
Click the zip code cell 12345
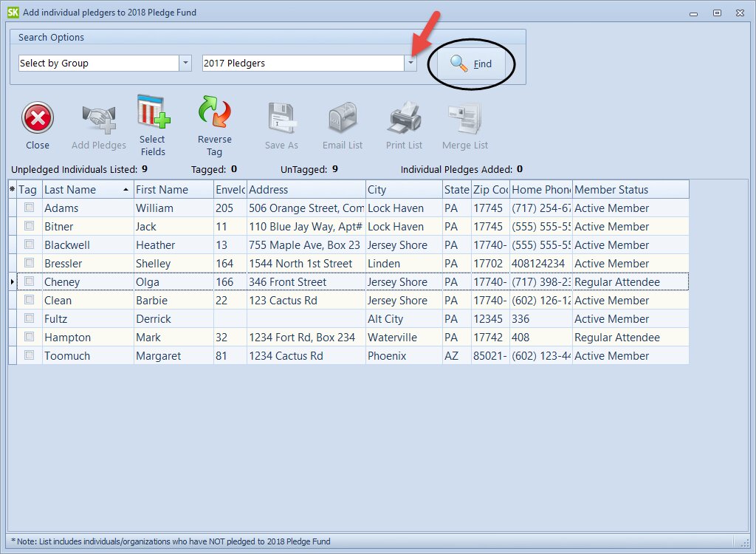(x=490, y=319)
